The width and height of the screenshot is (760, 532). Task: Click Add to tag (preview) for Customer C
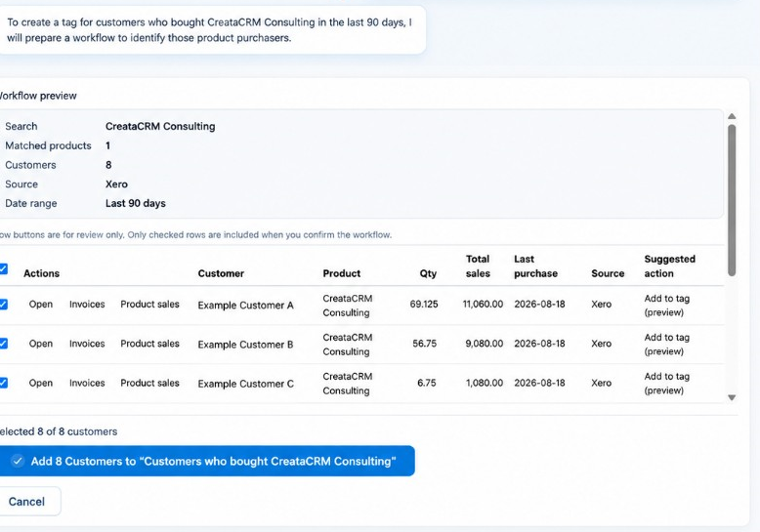tap(667, 384)
